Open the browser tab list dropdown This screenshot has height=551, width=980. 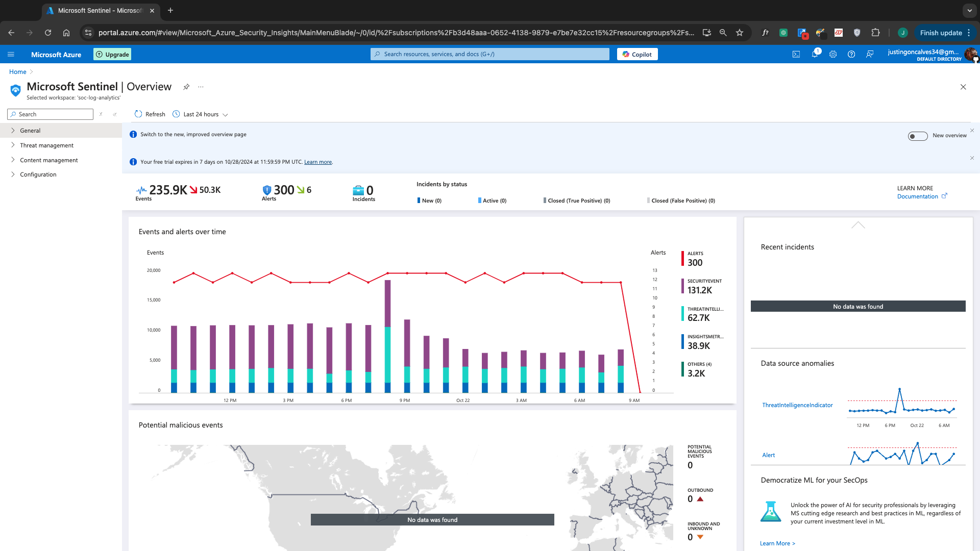pyautogui.click(x=969, y=10)
